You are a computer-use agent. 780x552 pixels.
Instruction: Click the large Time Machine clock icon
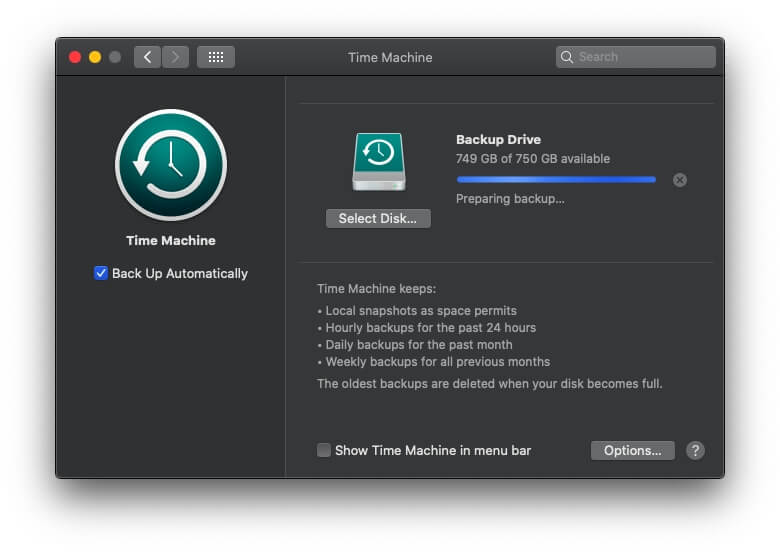(171, 165)
